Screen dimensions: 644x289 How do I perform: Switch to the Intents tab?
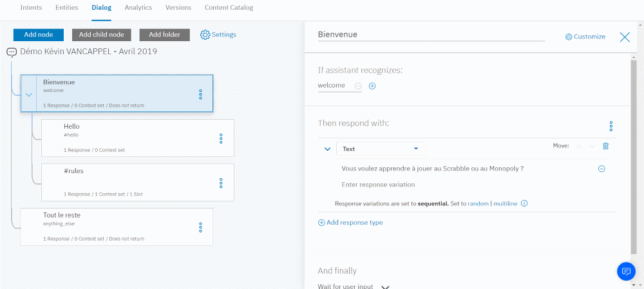(31, 7)
